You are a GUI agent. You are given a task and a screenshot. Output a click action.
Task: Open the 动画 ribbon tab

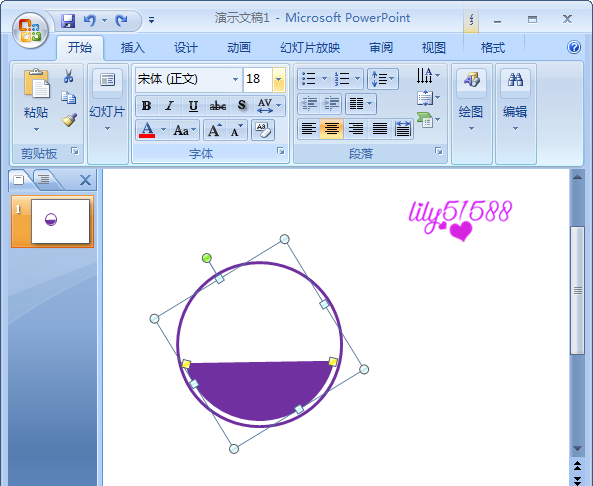[239, 48]
